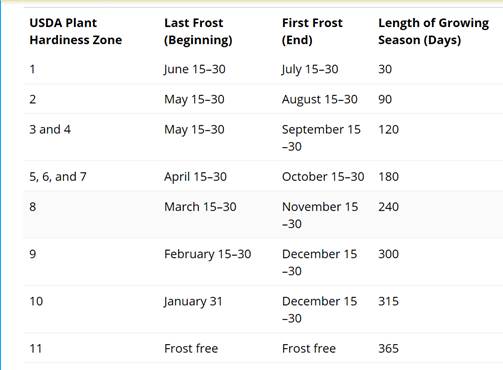
Task: Select the 3 and 4 zone cell
Action: pos(50,129)
